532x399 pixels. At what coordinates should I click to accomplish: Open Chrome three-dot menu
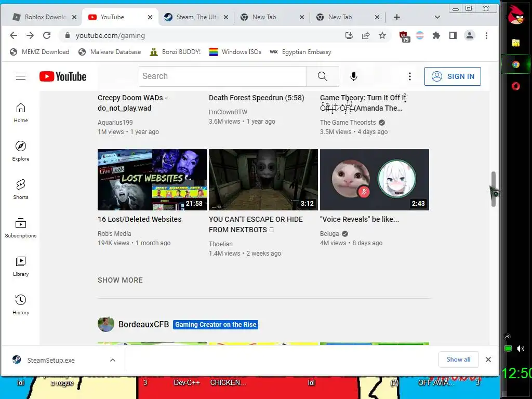(486, 35)
